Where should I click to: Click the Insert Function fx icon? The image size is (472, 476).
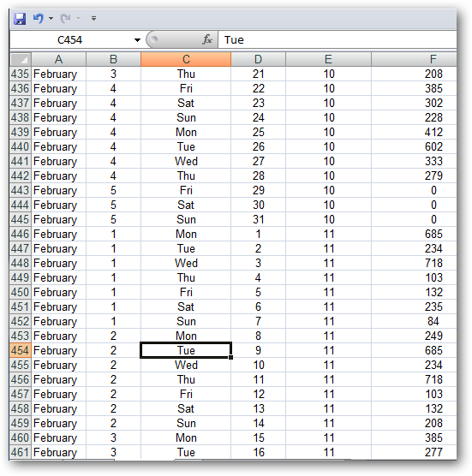click(207, 39)
